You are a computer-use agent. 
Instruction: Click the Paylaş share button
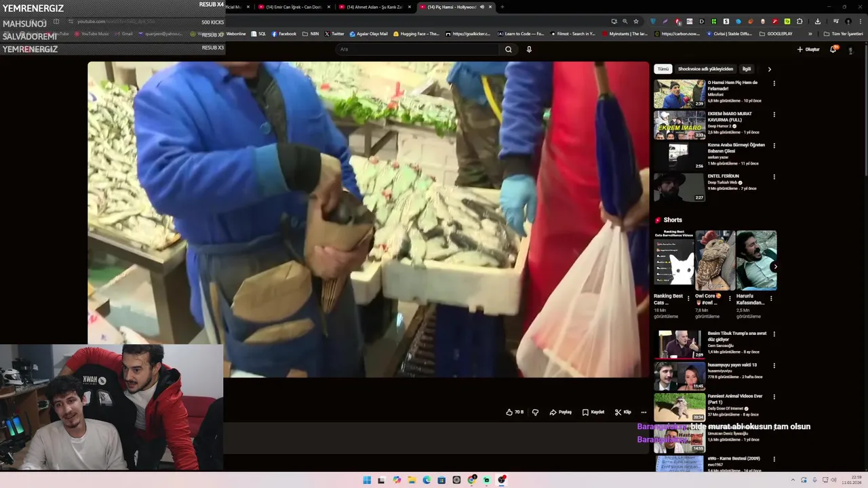click(x=560, y=412)
